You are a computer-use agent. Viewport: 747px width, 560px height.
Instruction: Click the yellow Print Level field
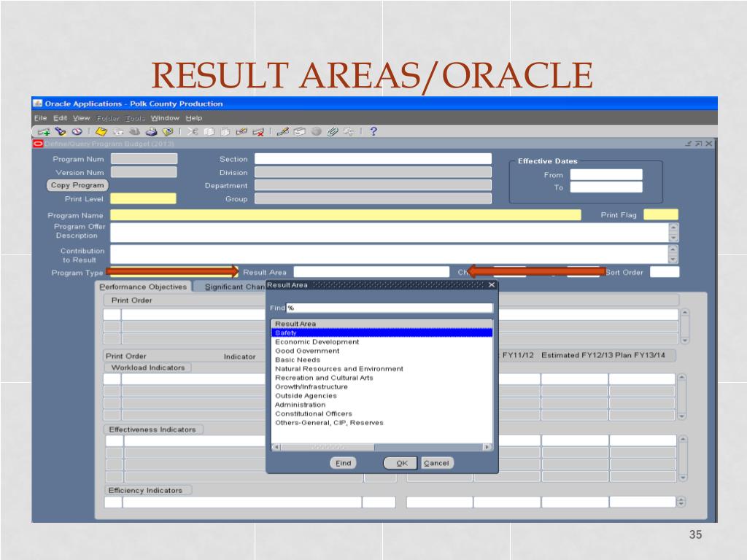(x=144, y=198)
